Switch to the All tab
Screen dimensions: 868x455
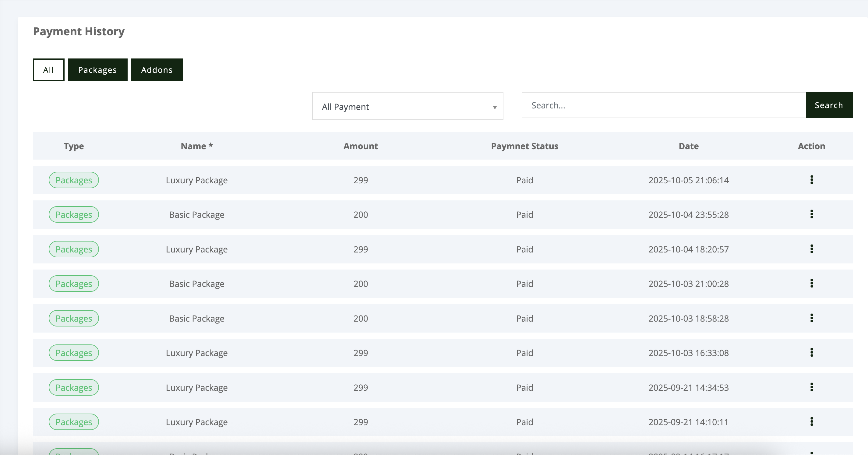(48, 70)
